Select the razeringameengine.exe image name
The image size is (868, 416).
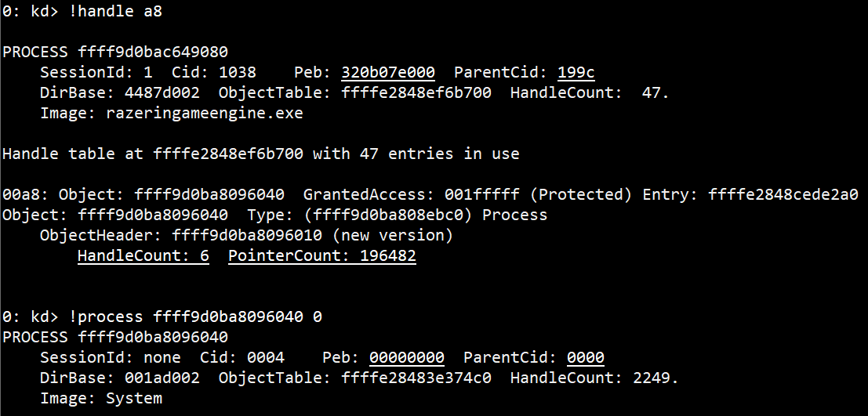pyautogui.click(x=205, y=114)
